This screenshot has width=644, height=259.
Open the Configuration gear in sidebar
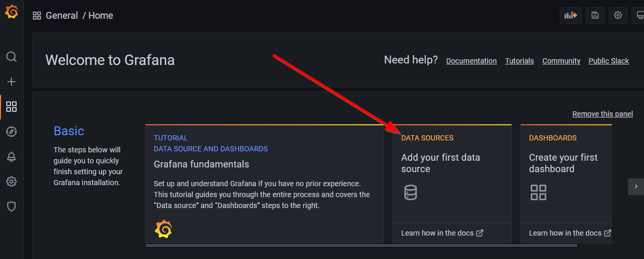(x=11, y=182)
